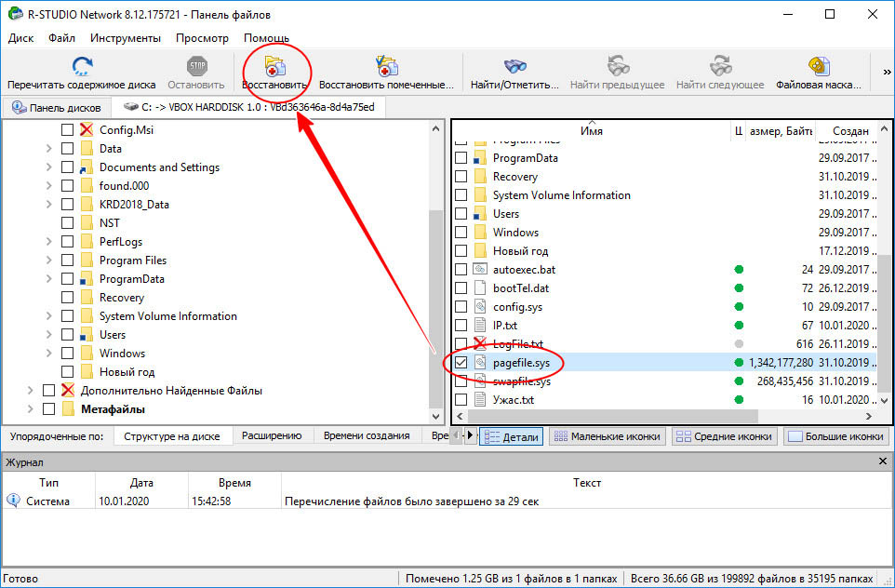Click the Config.Msi deleted folder icon in the tree

click(x=87, y=129)
